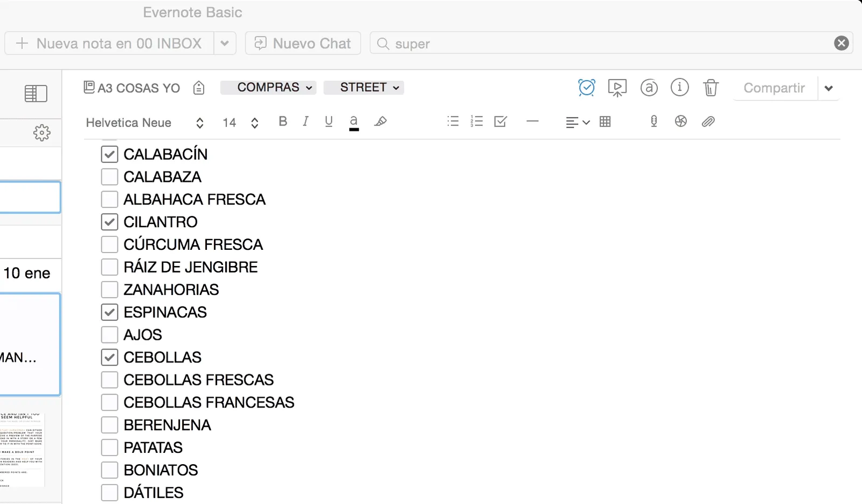Toggle bold formatting
The image size is (862, 504).
(x=283, y=121)
